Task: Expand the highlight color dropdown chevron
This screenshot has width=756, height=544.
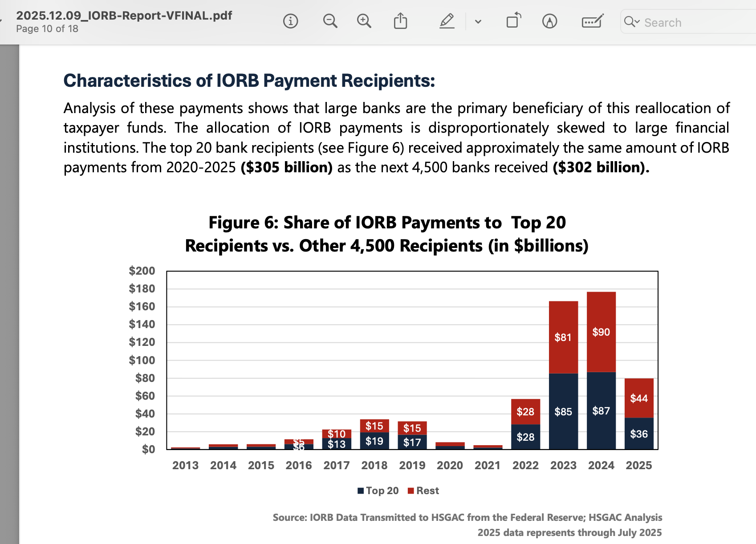Action: point(478,21)
